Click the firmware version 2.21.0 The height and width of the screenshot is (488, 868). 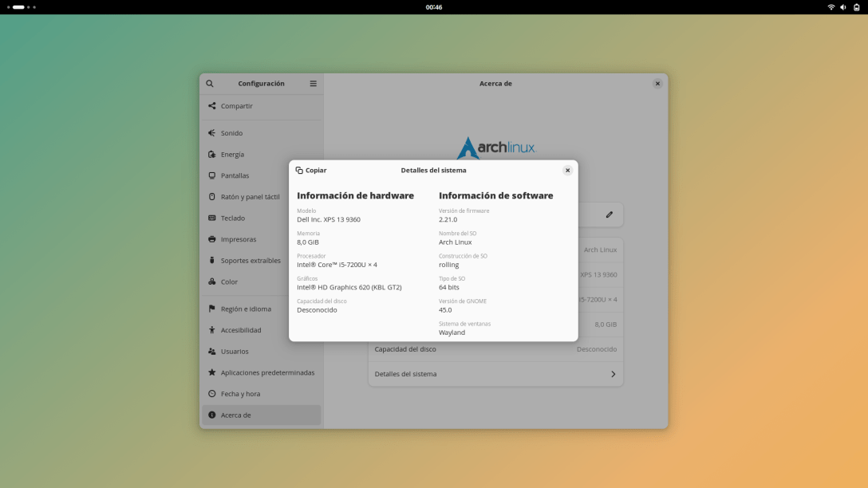[448, 219]
